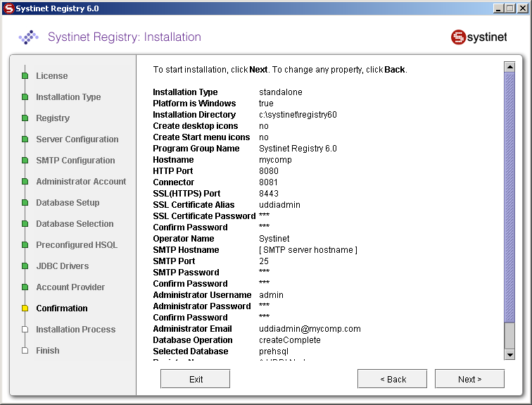Image resolution: width=532 pixels, height=405 pixels.
Task: Click the Connector value '8081'
Action: pos(268,182)
